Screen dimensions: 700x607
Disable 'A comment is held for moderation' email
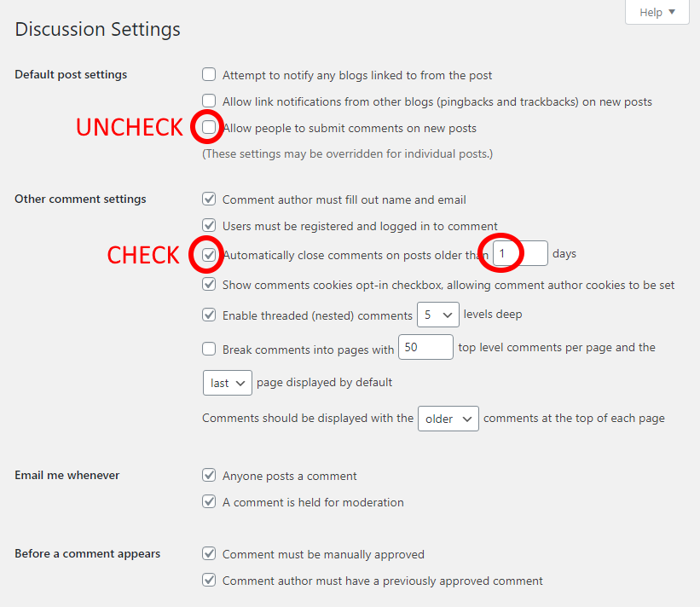[209, 501]
